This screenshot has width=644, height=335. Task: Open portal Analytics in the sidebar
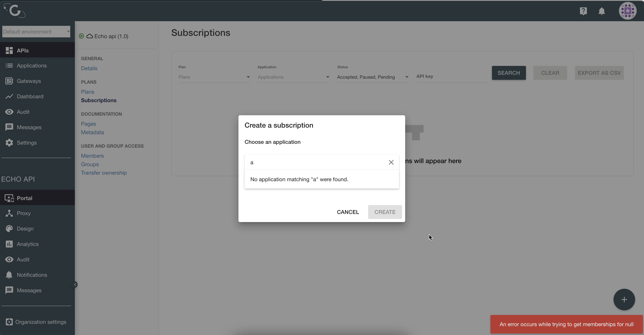(x=28, y=244)
